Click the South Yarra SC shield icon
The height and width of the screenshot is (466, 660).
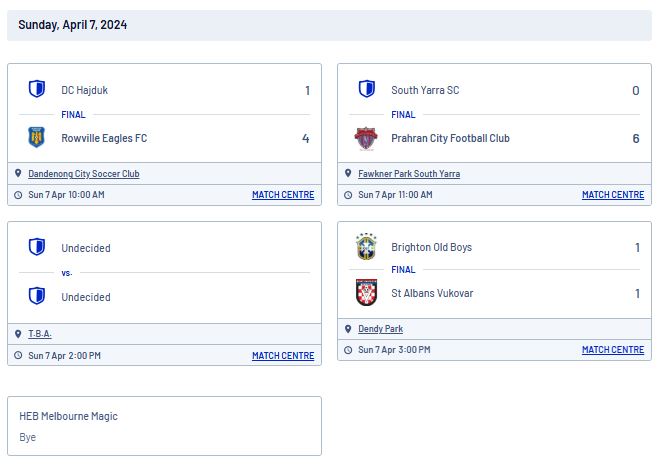point(367,89)
